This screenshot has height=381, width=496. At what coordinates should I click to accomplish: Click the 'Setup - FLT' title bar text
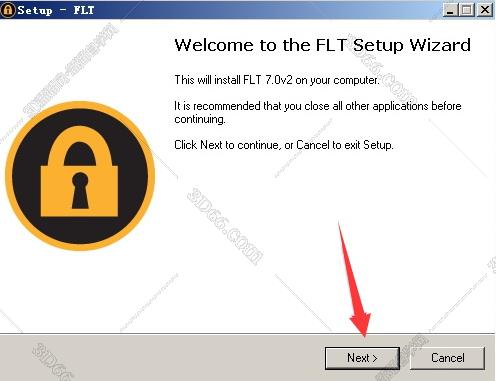[x=56, y=10]
